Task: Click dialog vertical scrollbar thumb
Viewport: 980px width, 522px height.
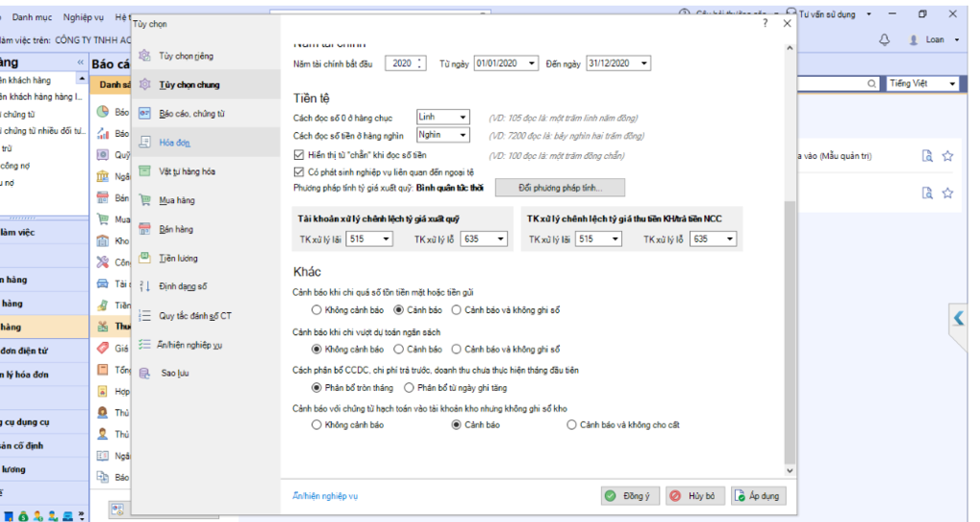Action: tap(790, 331)
